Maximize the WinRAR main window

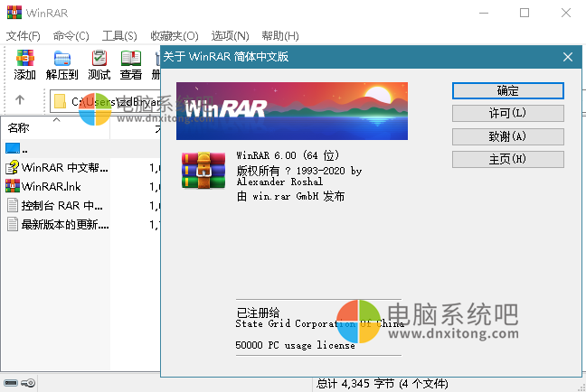[x=525, y=13]
